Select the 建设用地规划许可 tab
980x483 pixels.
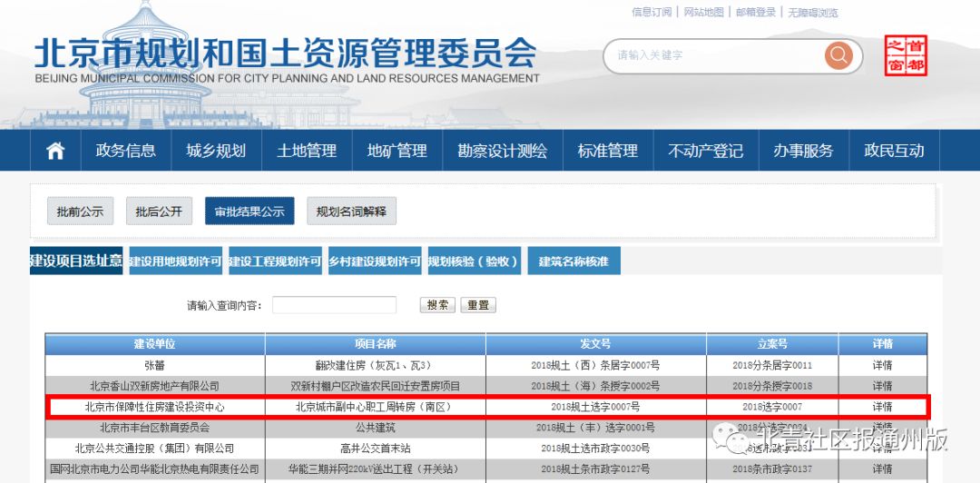[x=176, y=261]
